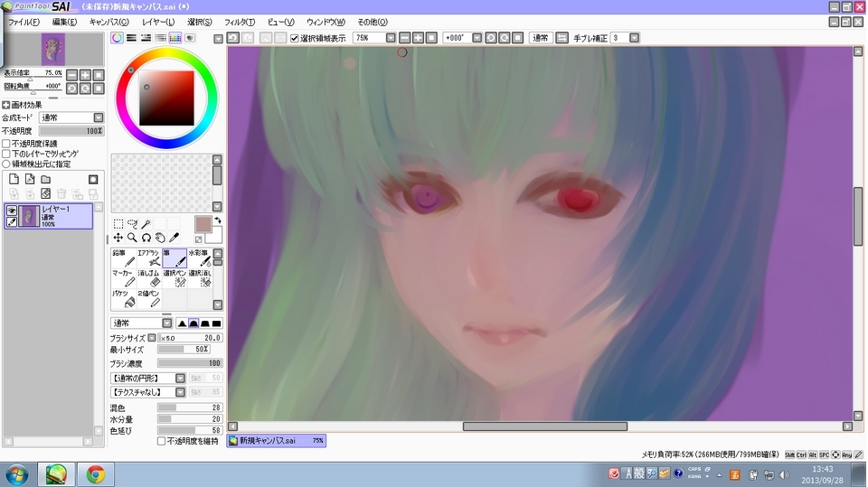Uncheck the 選択領域表示 checkbox
Viewport: 868px width, 487px height.
pyautogui.click(x=295, y=38)
